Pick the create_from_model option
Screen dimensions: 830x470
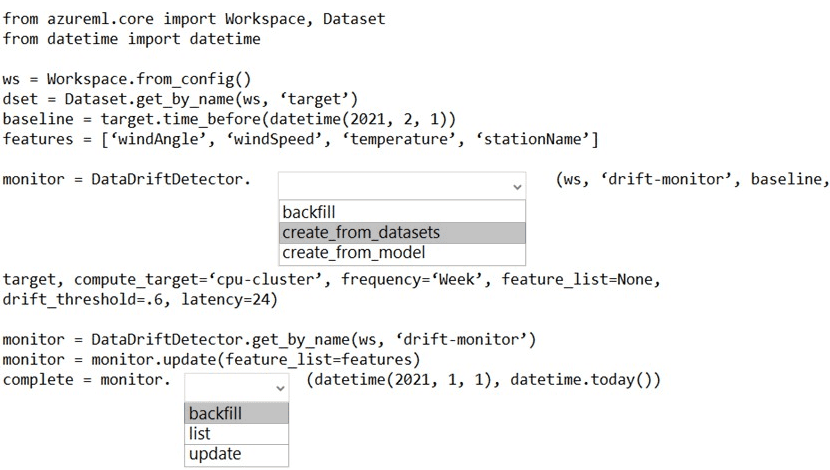(353, 252)
